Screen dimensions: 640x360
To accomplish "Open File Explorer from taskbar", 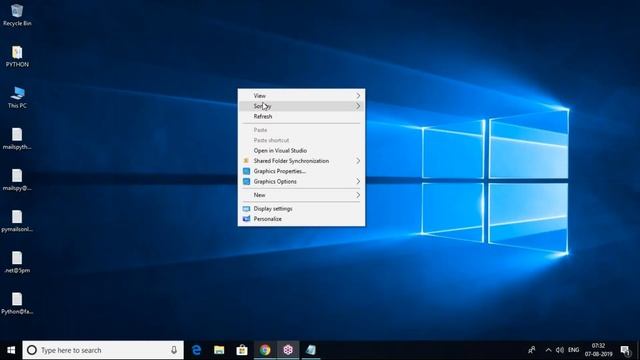I will [x=219, y=350].
